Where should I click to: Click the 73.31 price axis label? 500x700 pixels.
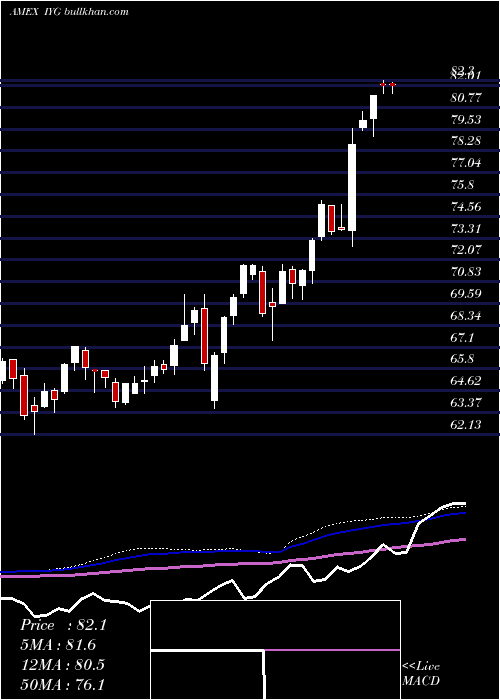click(x=466, y=229)
